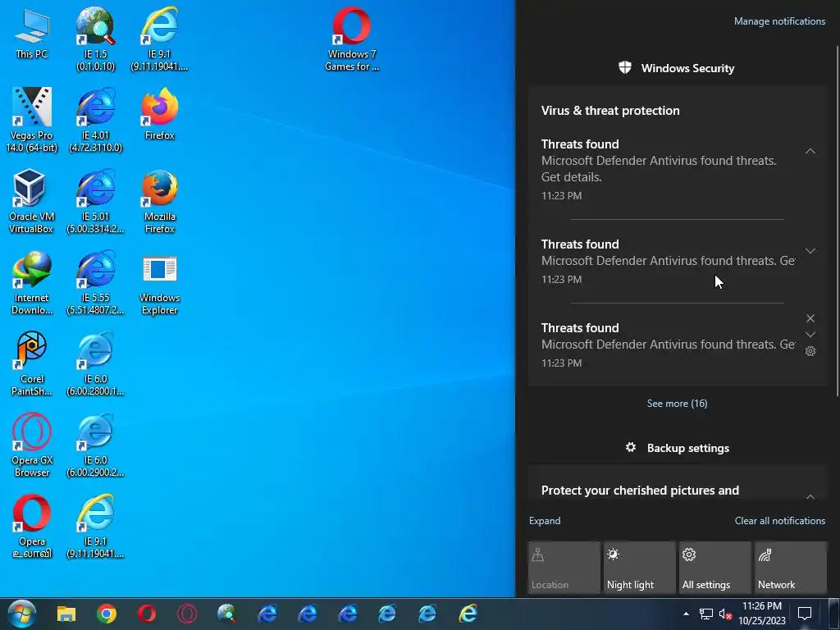Click the taskbar clock showing 11:26 PM
The width and height of the screenshot is (840, 630).
762,614
